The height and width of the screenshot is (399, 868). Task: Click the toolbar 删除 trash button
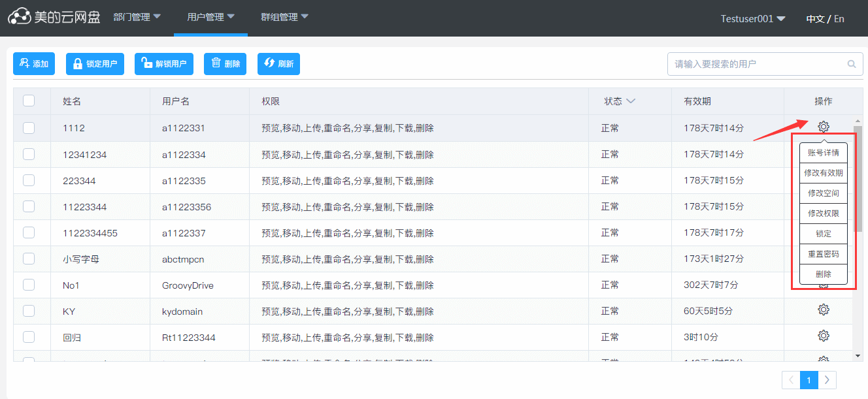pyautogui.click(x=225, y=64)
